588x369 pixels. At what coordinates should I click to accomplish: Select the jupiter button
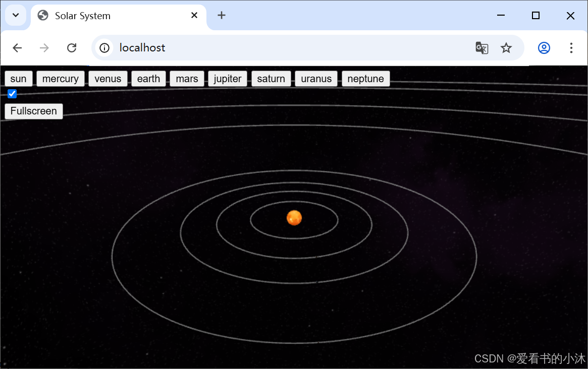coord(228,79)
